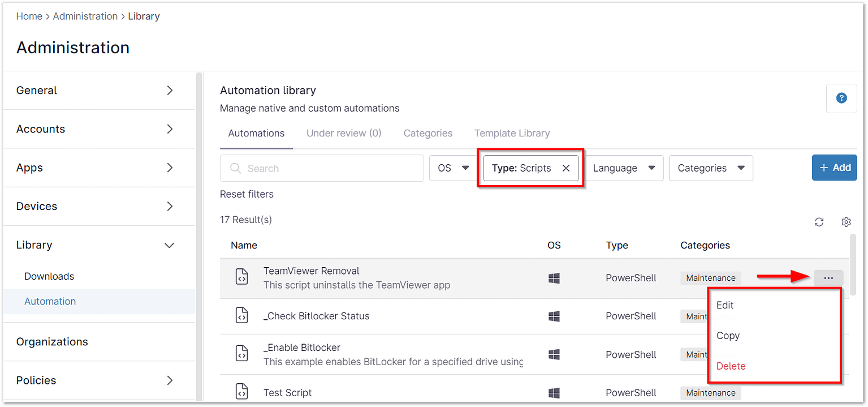The width and height of the screenshot is (868, 407).
Task: Click the Reset filters link
Action: pos(247,194)
